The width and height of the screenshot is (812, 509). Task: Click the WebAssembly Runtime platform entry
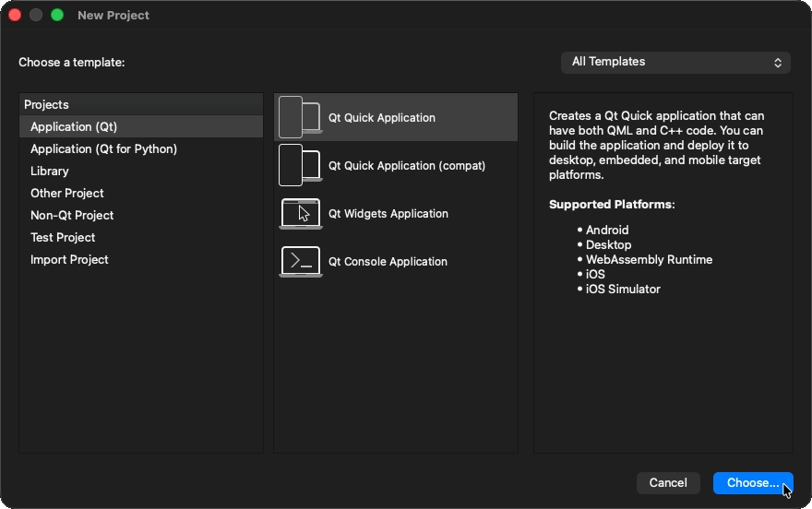(x=649, y=260)
